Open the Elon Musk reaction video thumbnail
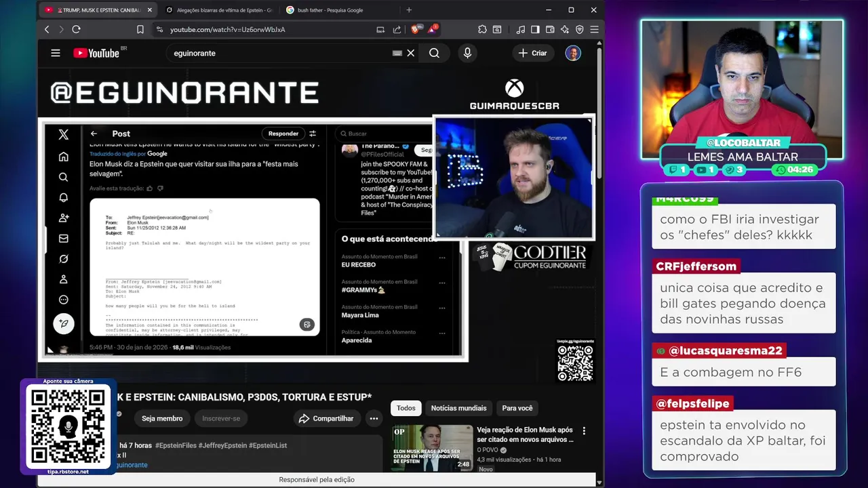868x488 pixels. tap(432, 447)
